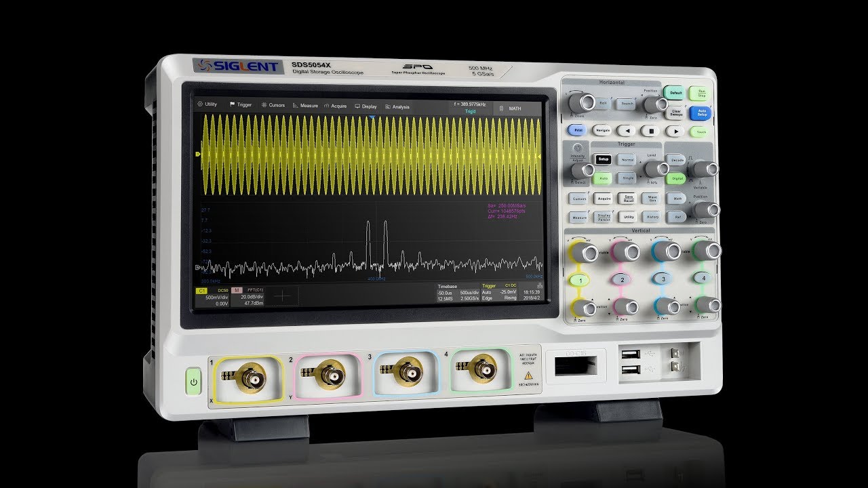Push the green power button
Viewport: 868px width, 488px height.
tap(193, 382)
